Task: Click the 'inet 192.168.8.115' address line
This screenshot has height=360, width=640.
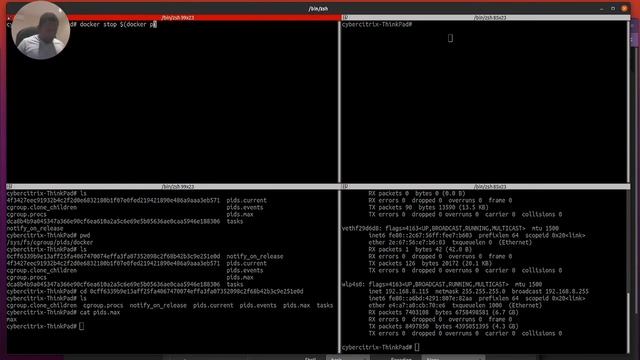Action: (478, 291)
